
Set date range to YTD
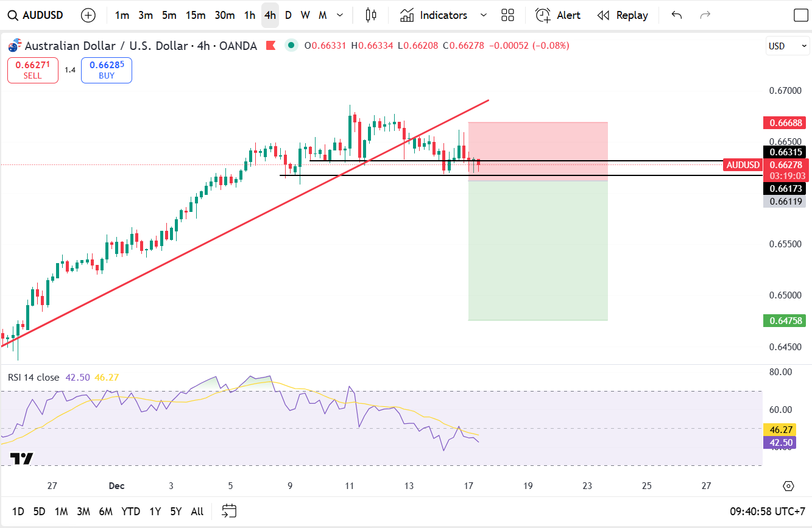(130, 512)
